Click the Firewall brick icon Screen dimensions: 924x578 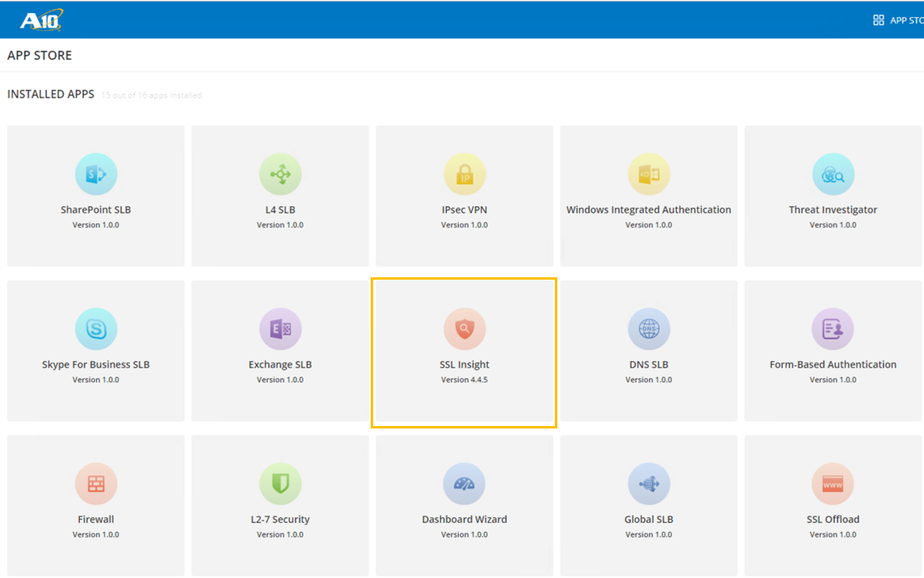click(96, 483)
